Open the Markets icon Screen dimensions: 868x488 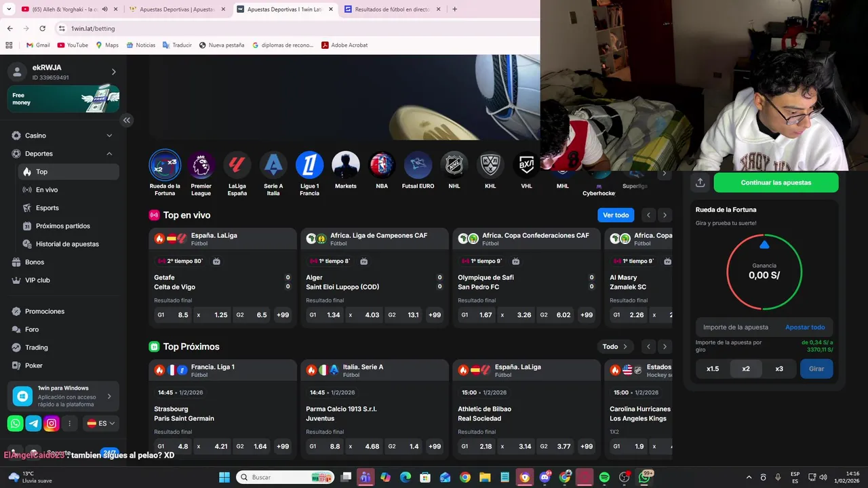click(x=345, y=165)
